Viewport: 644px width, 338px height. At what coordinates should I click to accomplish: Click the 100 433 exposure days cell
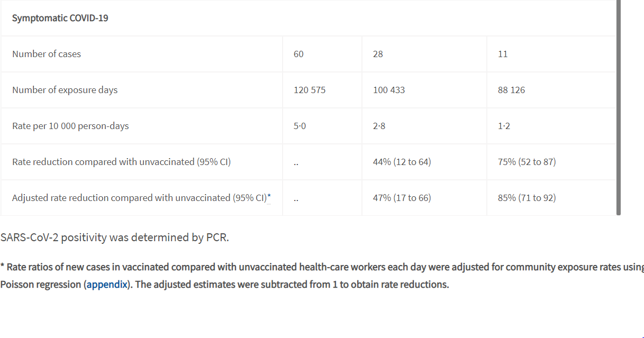(x=424, y=90)
